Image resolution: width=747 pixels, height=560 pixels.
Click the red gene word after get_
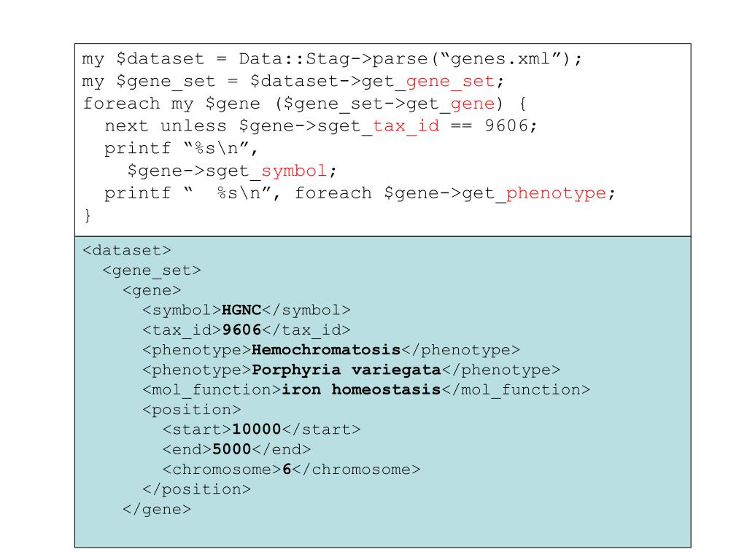(x=473, y=104)
